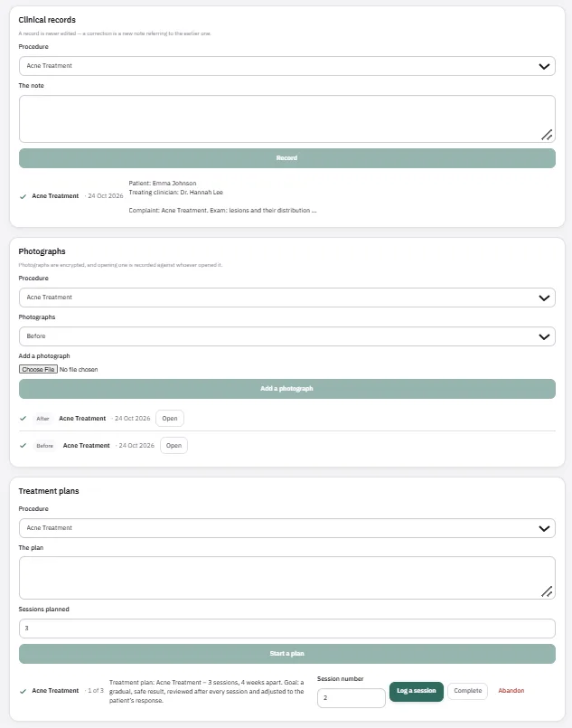Focus The note text area

click(x=286, y=118)
